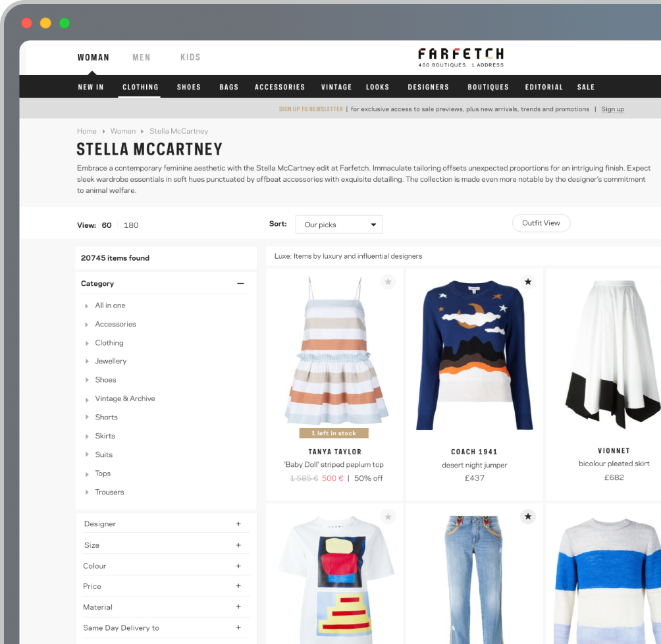Favorite the Tanya Taylor peplum top star

click(x=388, y=282)
